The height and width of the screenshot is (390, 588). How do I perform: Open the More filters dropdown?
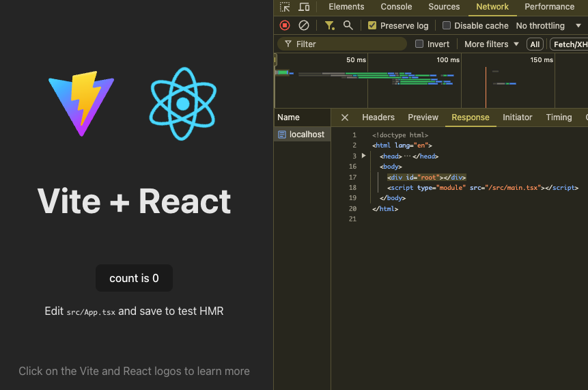click(492, 44)
